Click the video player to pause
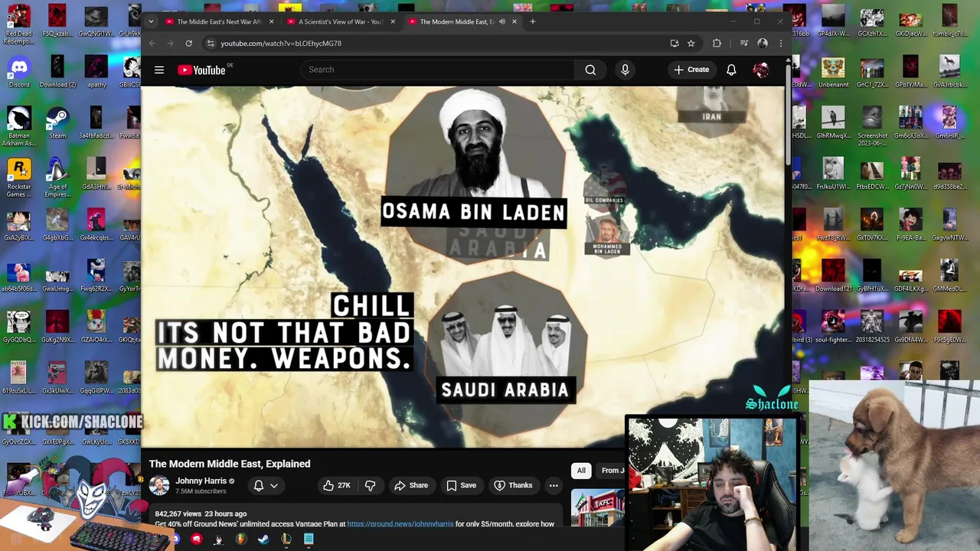 coord(462,266)
